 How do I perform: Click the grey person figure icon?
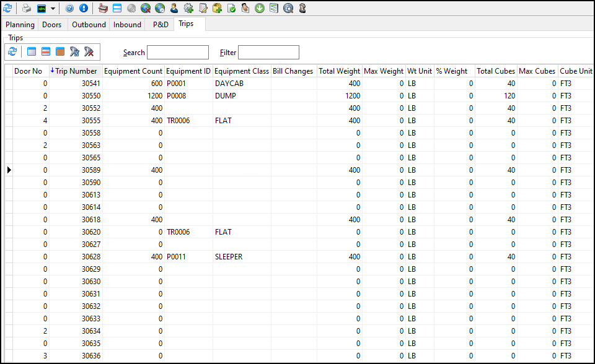point(302,8)
